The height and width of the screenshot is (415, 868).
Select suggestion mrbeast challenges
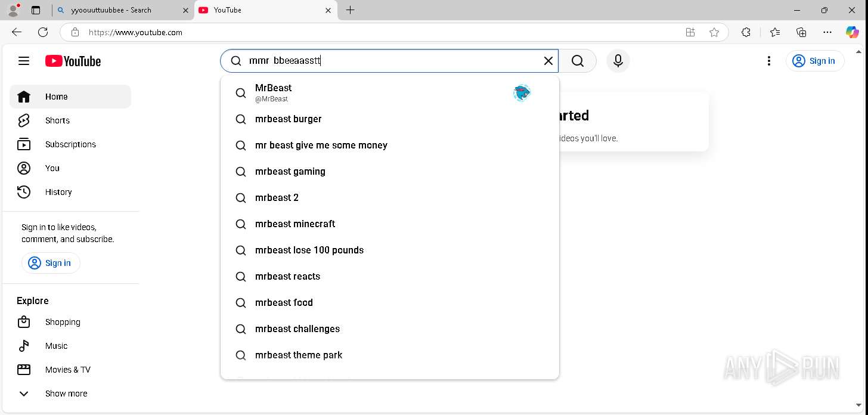pos(390,329)
